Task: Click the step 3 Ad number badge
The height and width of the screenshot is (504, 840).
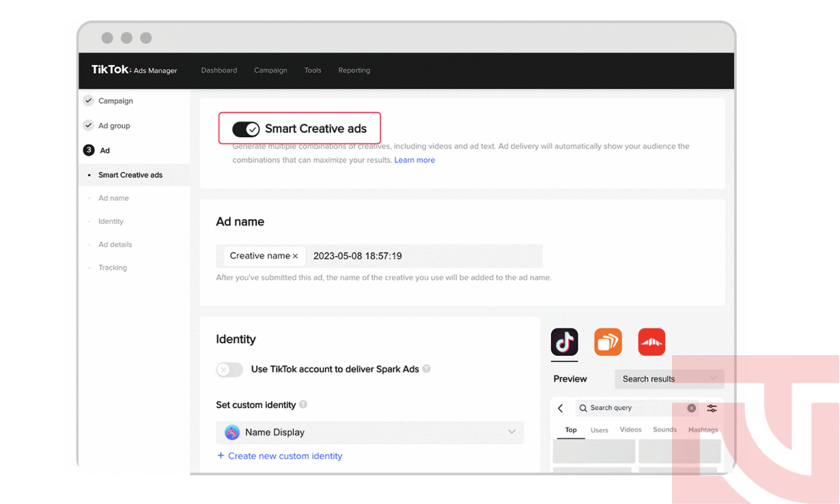Action: (89, 150)
